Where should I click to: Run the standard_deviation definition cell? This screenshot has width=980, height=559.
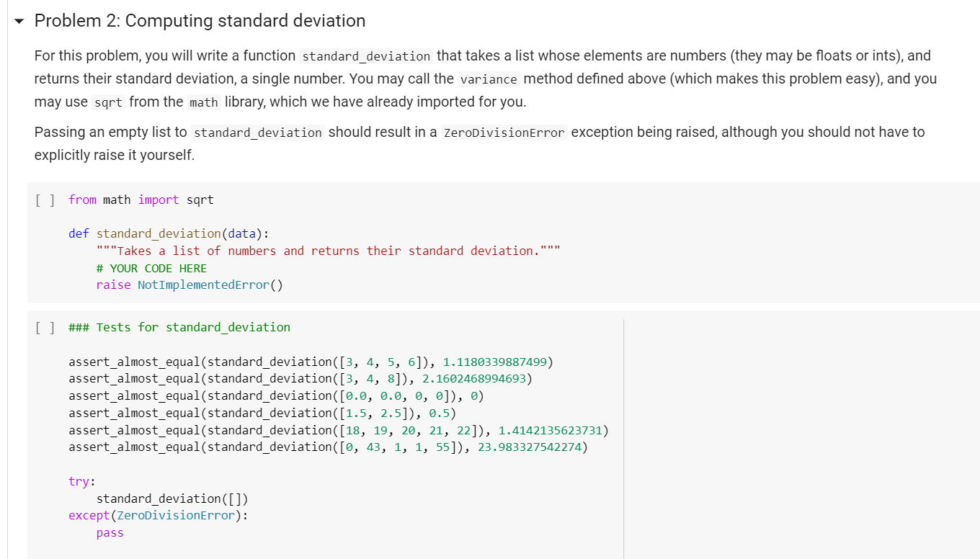[x=44, y=200]
